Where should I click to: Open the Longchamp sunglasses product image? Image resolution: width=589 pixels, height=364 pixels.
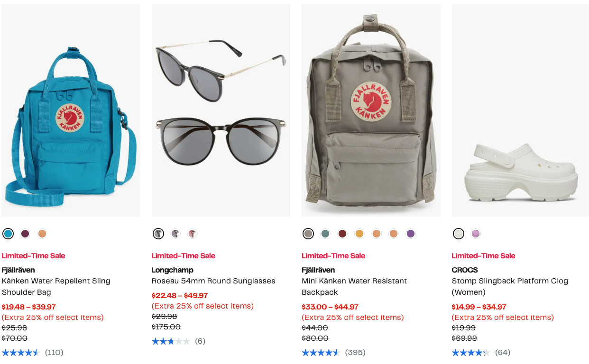(221, 110)
